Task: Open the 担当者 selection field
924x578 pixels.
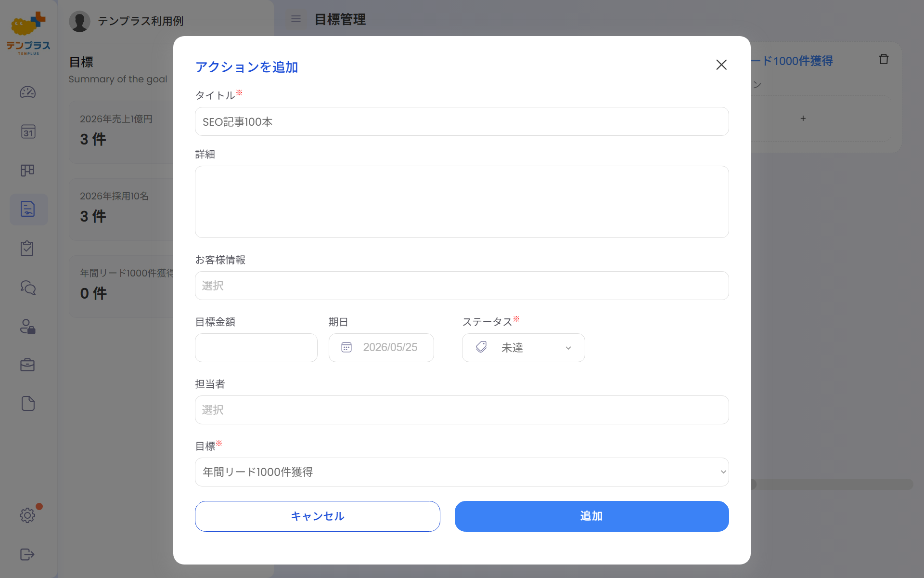Action: click(462, 410)
